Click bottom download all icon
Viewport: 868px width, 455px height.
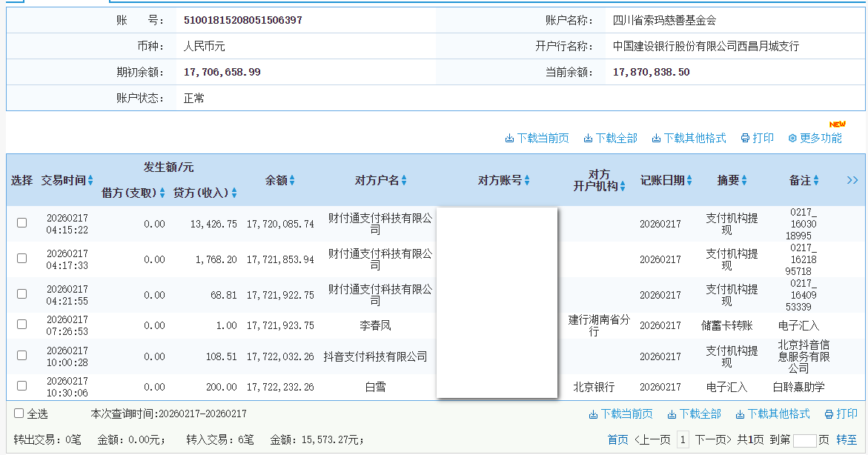point(672,414)
